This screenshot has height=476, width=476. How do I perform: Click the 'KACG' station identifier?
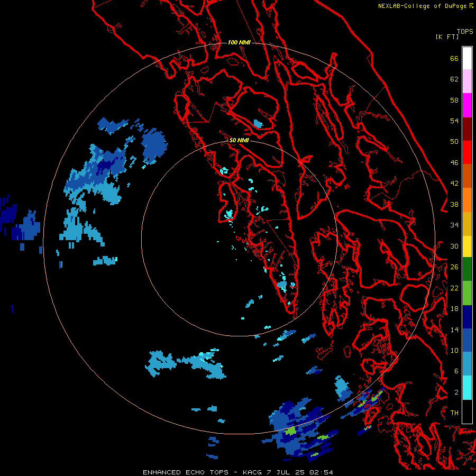pyautogui.click(x=253, y=472)
